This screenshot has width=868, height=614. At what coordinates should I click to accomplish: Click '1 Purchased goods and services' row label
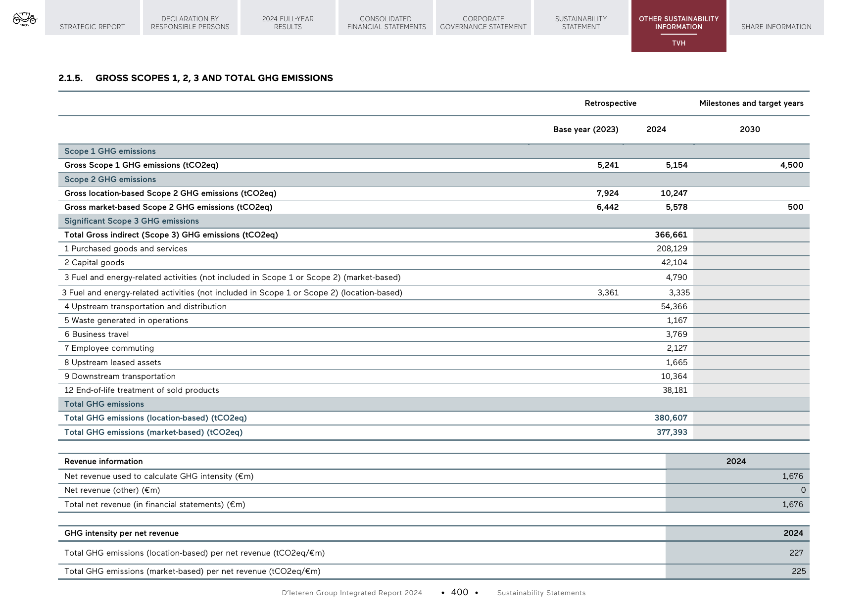point(126,249)
